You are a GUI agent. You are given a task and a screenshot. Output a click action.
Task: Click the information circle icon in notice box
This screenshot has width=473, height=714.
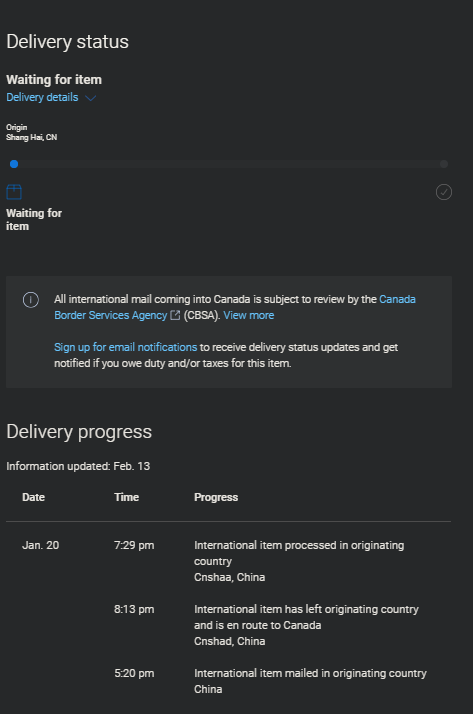point(31,300)
